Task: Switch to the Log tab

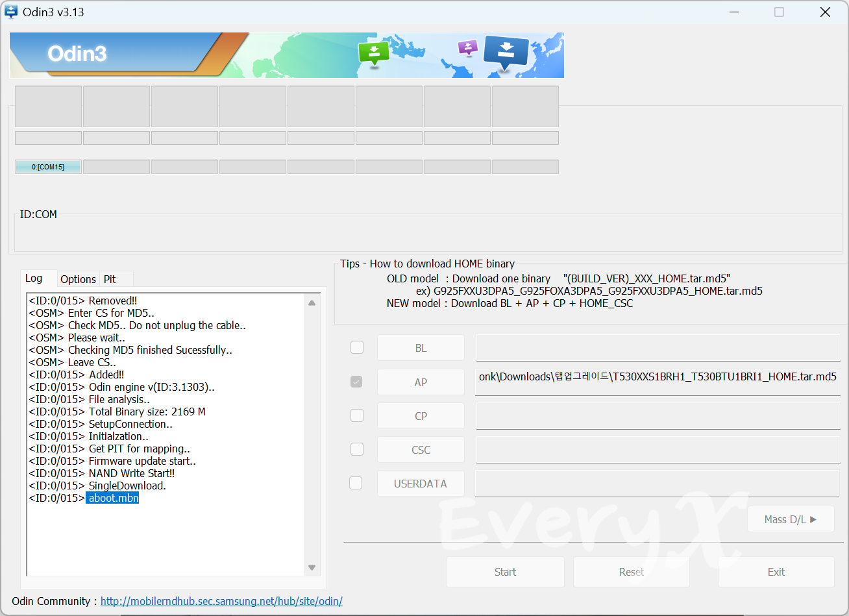Action: click(38, 278)
